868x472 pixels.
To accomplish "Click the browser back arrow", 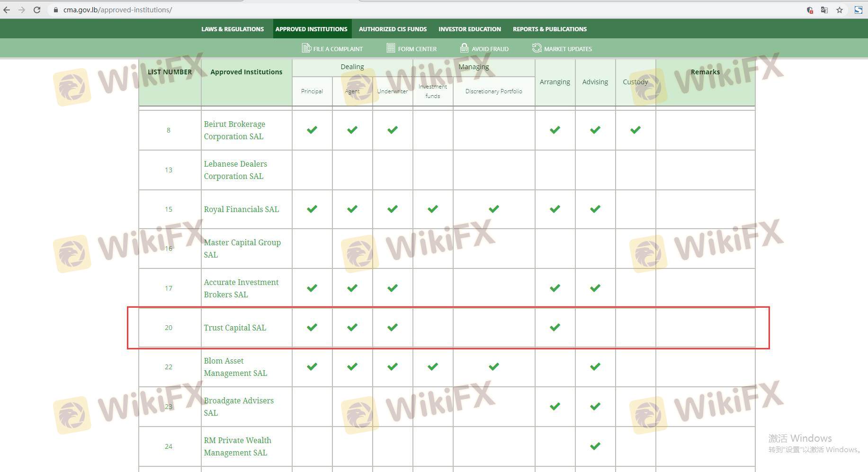I will (x=7, y=9).
